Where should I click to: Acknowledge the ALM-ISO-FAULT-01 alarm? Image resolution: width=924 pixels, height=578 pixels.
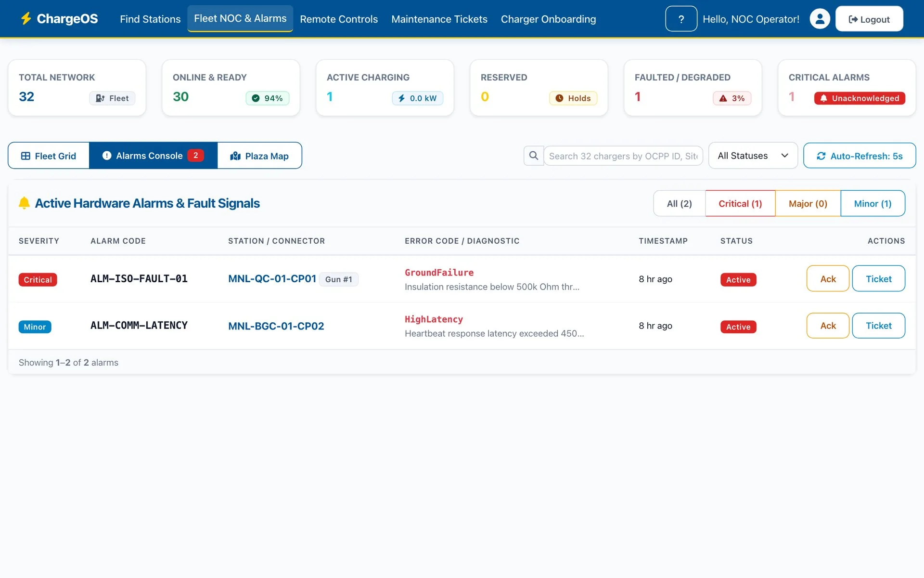click(828, 278)
